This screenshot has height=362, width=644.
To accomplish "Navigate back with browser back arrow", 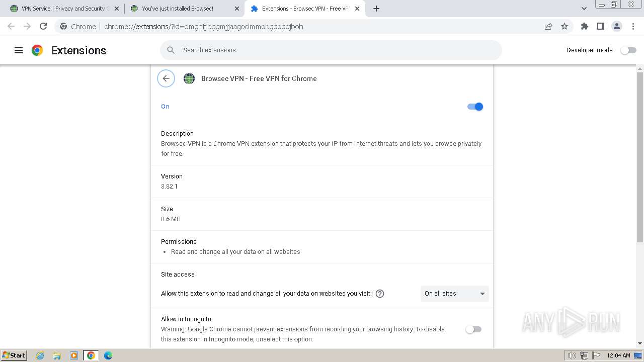I will coord(11,27).
